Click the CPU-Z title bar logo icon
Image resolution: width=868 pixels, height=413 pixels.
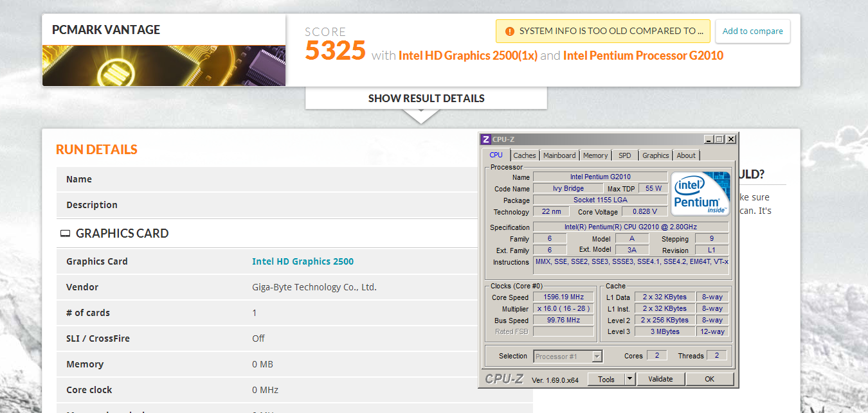pyautogui.click(x=486, y=139)
